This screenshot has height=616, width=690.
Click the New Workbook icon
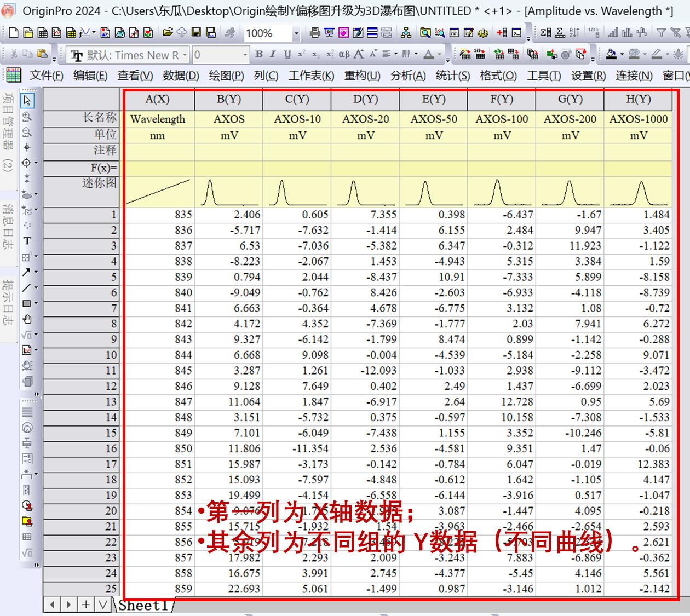click(43, 33)
